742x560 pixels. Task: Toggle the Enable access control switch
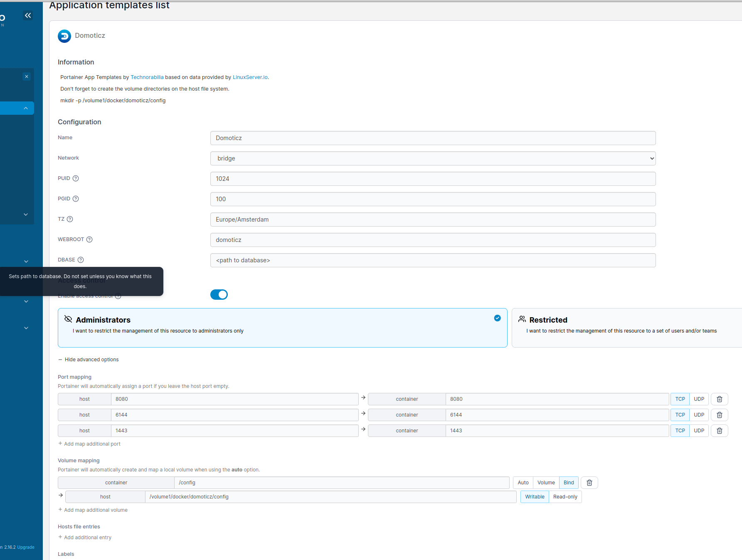[x=219, y=295]
